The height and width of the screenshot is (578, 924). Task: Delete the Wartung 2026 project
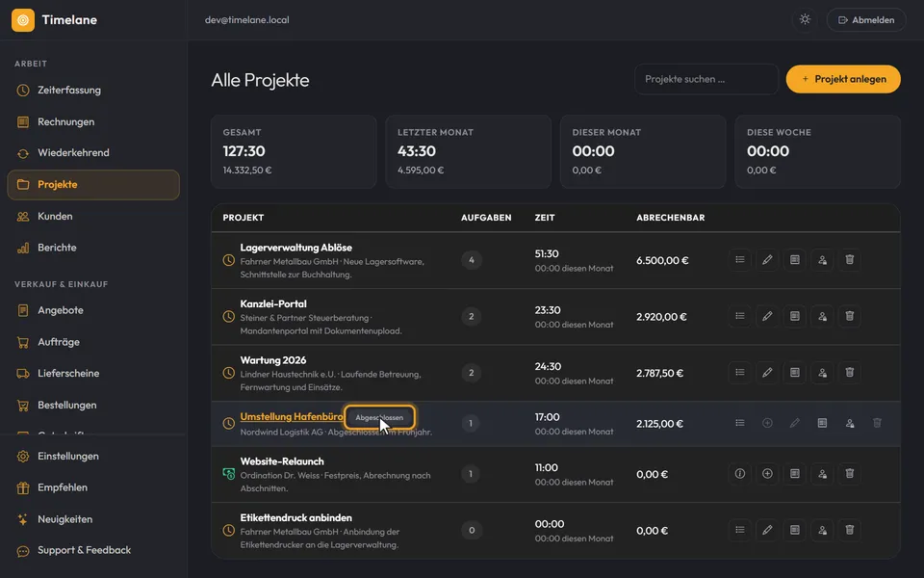pyautogui.click(x=850, y=372)
